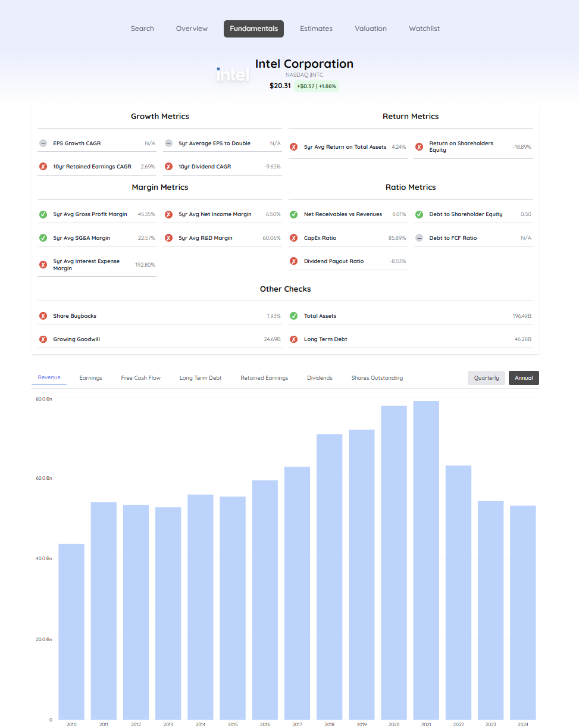579x728 pixels.
Task: Click 5yr Avg Gross Profit Margin green check icon
Action: [43, 214]
